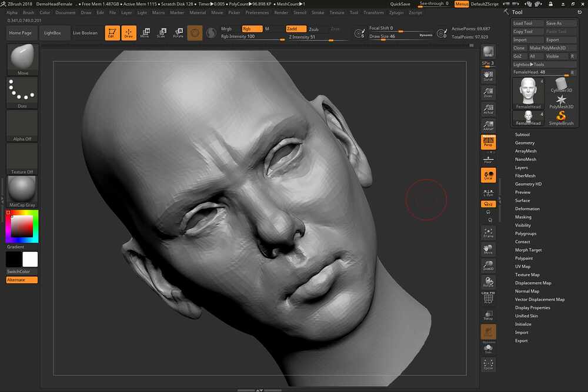588x392 pixels.
Task: Toggle the Floor grid
Action: [x=488, y=159]
